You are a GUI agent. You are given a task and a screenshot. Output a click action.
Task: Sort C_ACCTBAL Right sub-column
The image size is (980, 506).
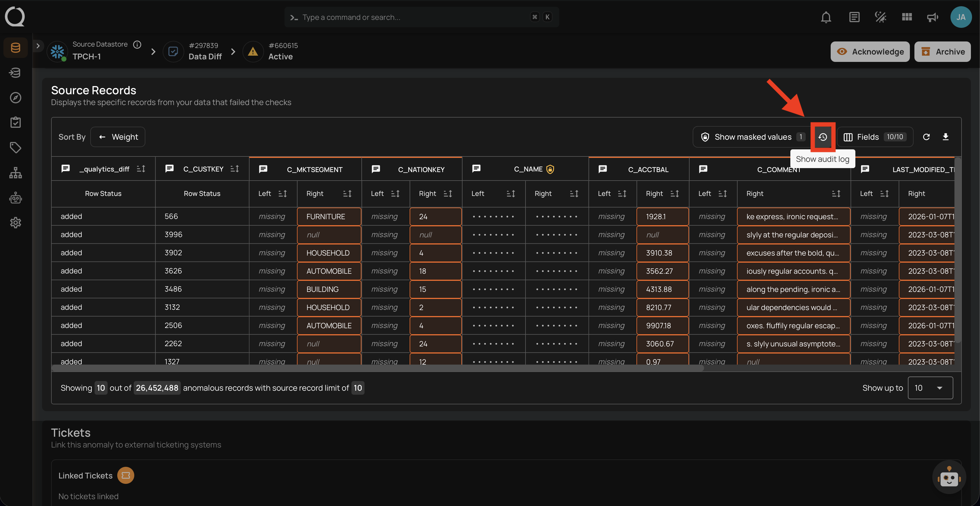click(675, 194)
